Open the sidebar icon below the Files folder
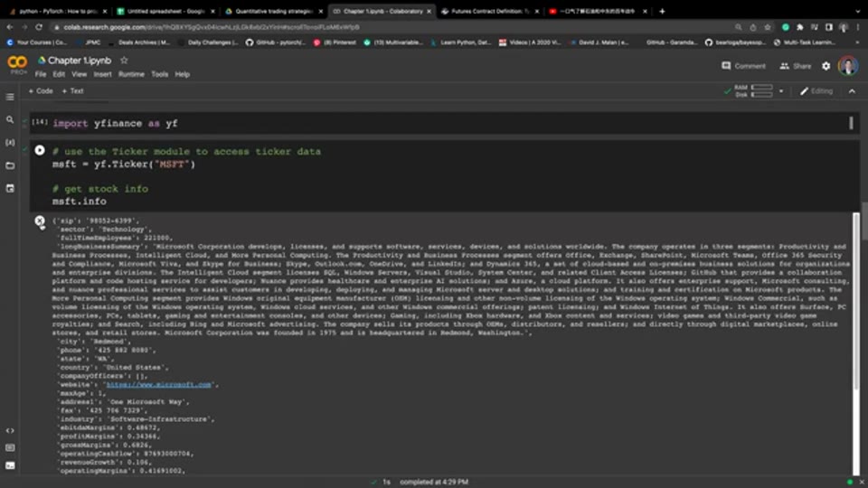Image resolution: width=868 pixels, height=488 pixels. (10, 189)
